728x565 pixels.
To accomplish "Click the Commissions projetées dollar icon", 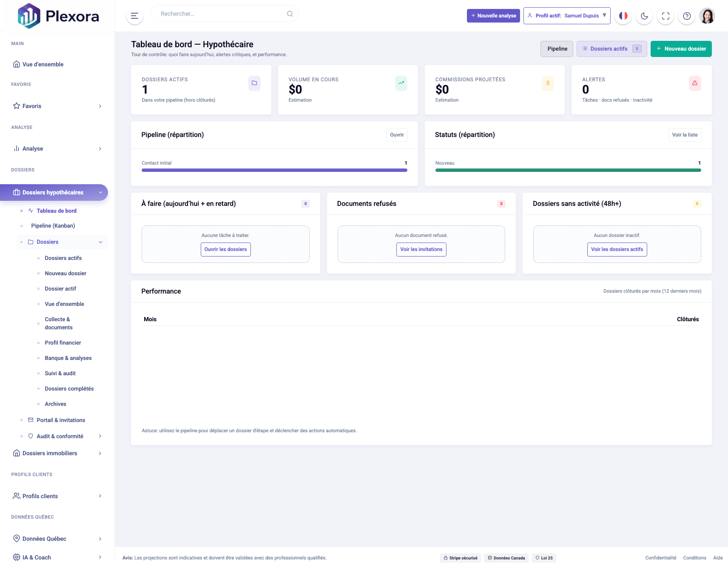I will 548,83.
